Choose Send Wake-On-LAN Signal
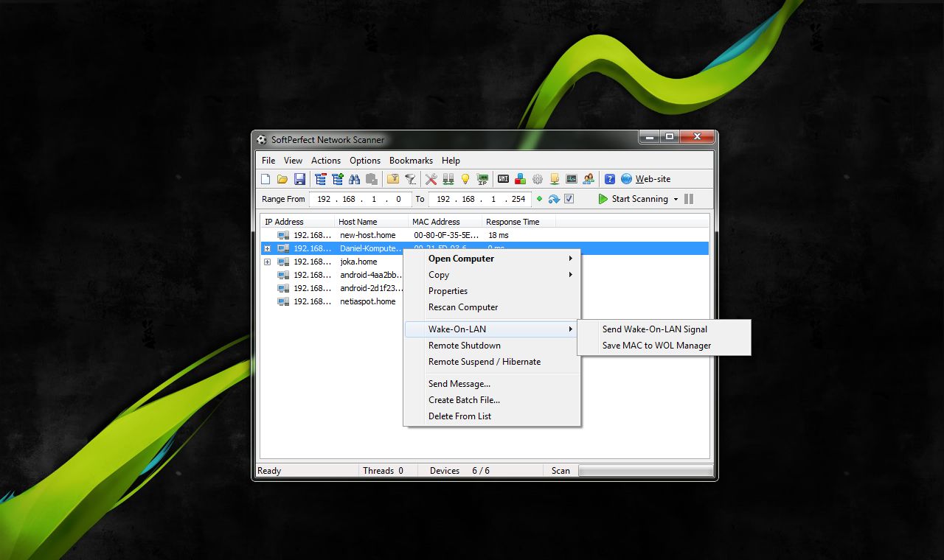944x560 pixels. 664,329
